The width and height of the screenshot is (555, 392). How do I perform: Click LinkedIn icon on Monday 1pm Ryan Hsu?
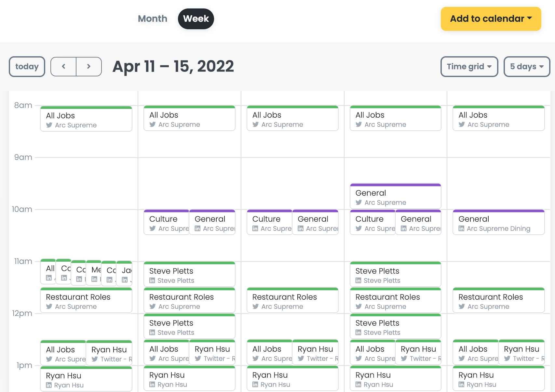point(49,385)
